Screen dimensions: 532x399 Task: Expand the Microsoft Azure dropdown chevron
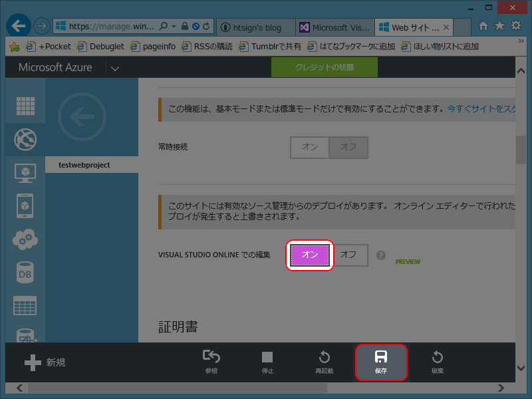point(114,67)
